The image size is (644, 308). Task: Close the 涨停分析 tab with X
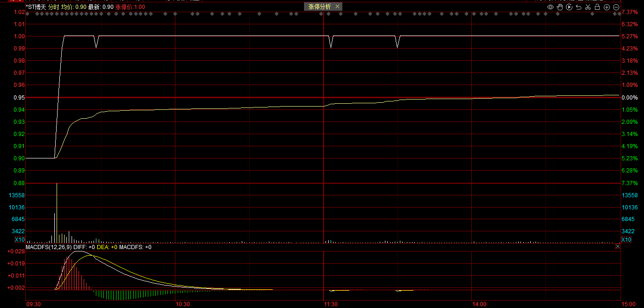337,7
